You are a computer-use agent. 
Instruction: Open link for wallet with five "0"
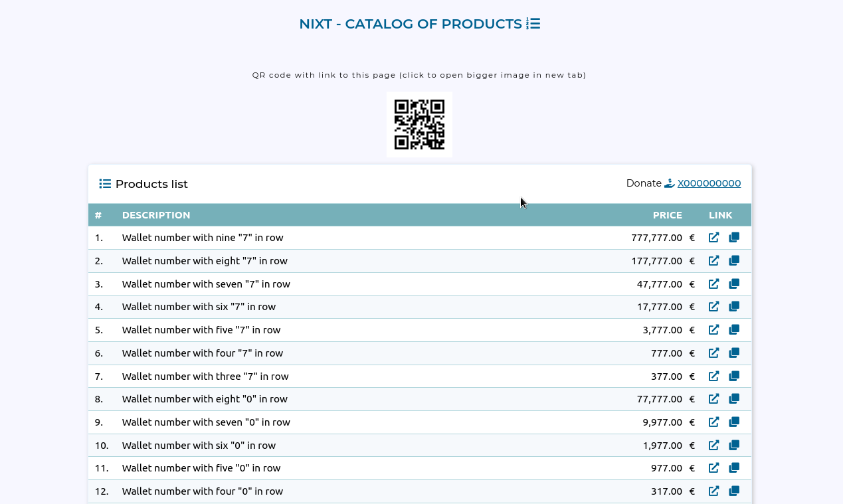click(x=713, y=467)
